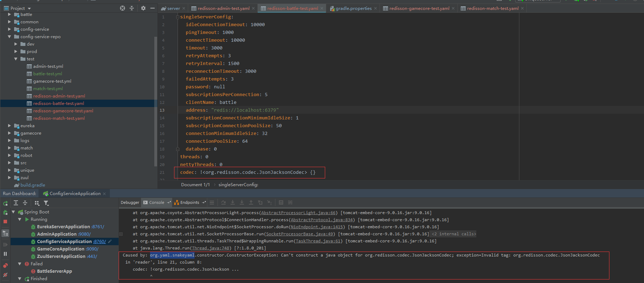
Task: Click pencil edit icon next to ConfigServiceApplication
Action: (x=110, y=241)
